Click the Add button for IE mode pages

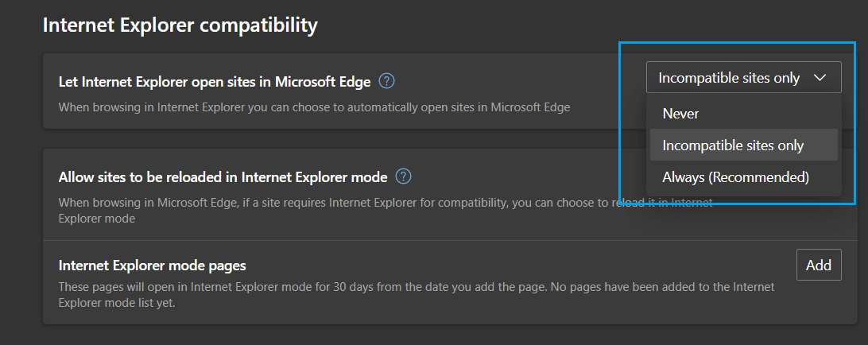pyautogui.click(x=819, y=265)
